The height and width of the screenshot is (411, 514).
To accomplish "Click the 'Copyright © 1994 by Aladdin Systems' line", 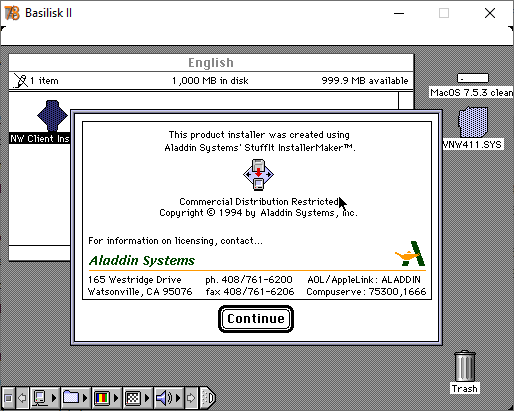I will point(258,213).
